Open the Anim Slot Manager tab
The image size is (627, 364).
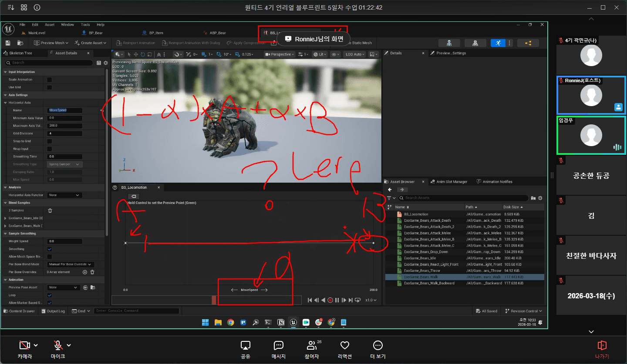(x=452, y=182)
